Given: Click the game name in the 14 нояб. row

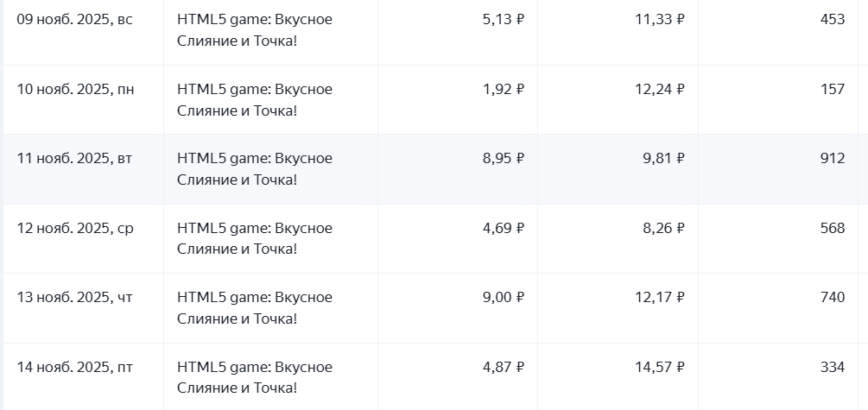Looking at the screenshot, I should point(254,377).
